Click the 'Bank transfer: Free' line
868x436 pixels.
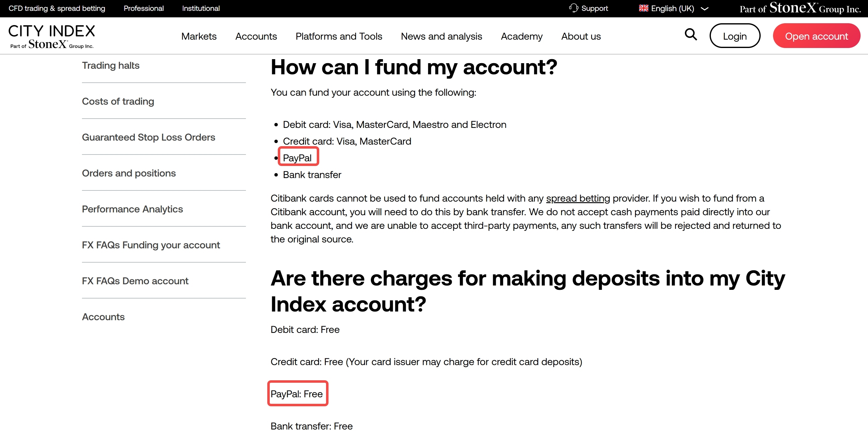311,426
